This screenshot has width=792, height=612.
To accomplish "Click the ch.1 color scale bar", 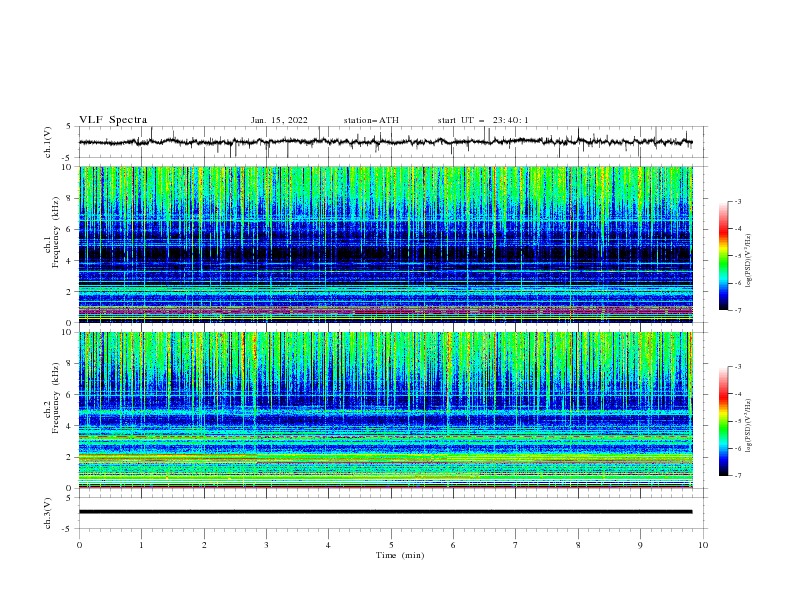I will coord(724,256).
